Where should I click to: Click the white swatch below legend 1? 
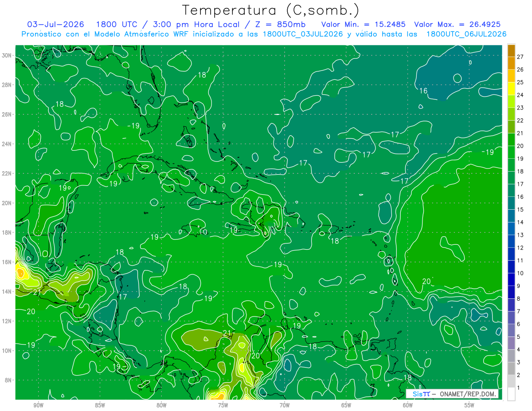(x=511, y=394)
